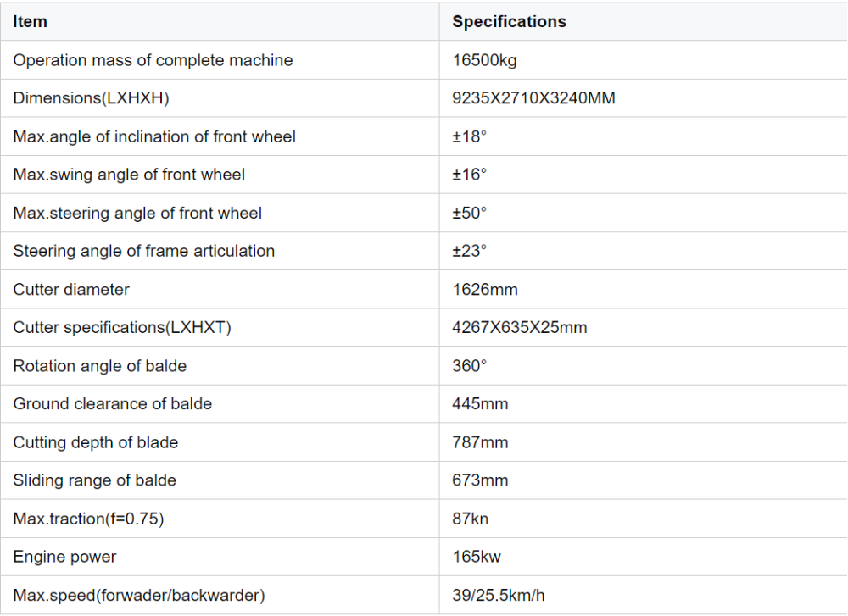The height and width of the screenshot is (616, 848).
Task: Click the 16500kg value
Action: [x=486, y=60]
